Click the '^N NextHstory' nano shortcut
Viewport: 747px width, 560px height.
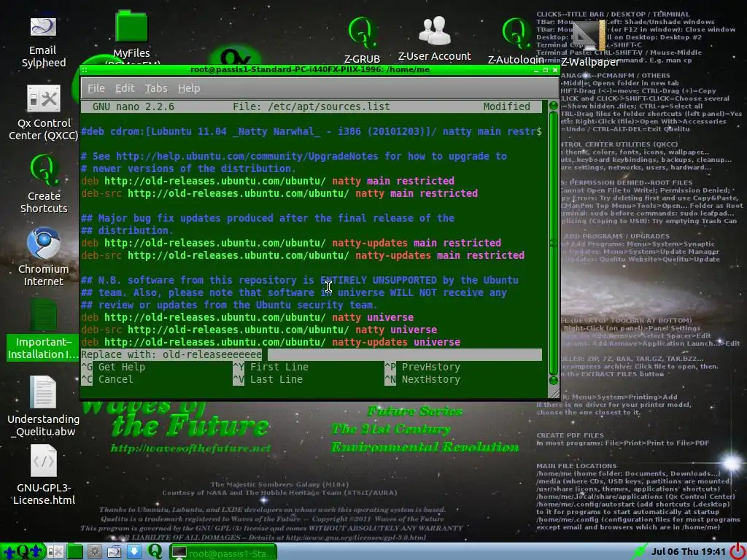[422, 379]
